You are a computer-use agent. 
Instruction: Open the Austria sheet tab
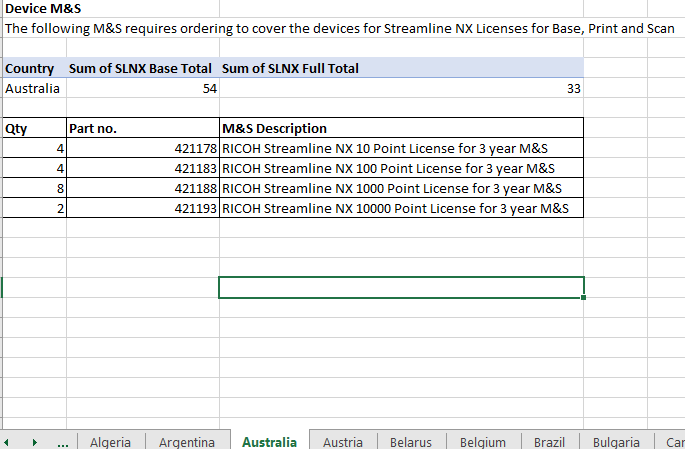343,442
